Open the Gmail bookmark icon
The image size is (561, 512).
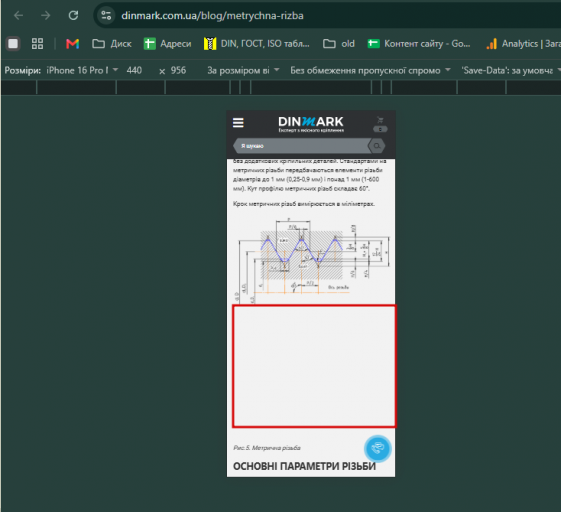(73, 44)
